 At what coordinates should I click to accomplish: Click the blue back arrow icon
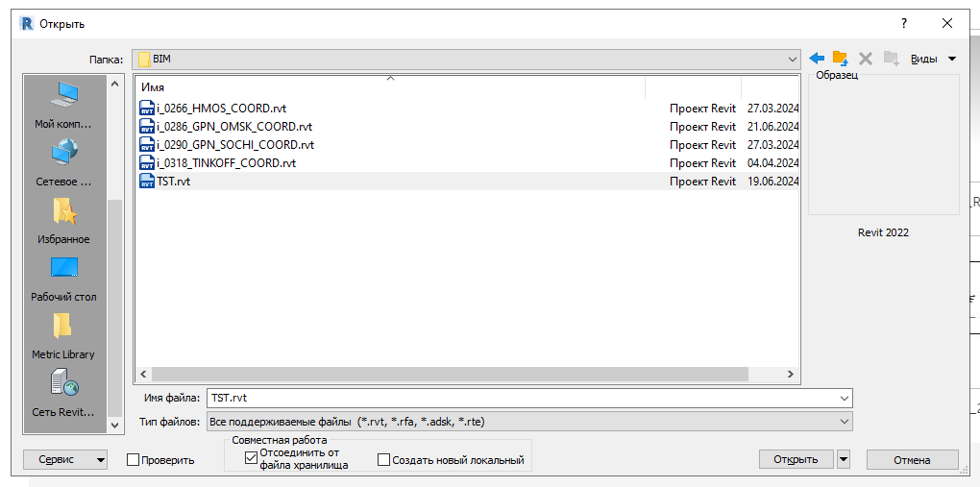pos(818,59)
